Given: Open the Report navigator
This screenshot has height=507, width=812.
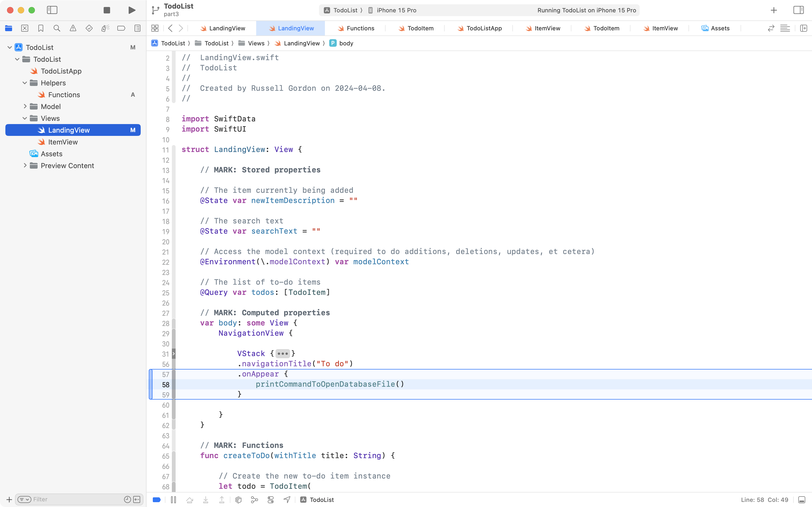Looking at the screenshot, I should [x=137, y=28].
